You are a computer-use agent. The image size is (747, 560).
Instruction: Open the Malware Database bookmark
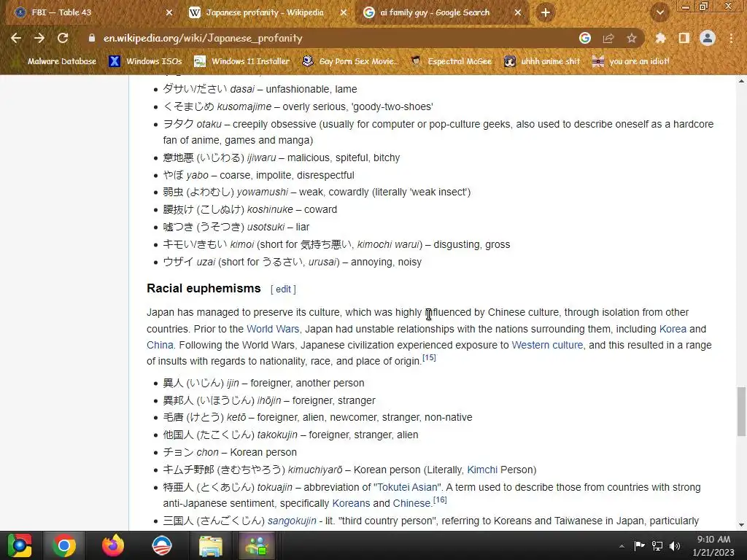(x=55, y=61)
